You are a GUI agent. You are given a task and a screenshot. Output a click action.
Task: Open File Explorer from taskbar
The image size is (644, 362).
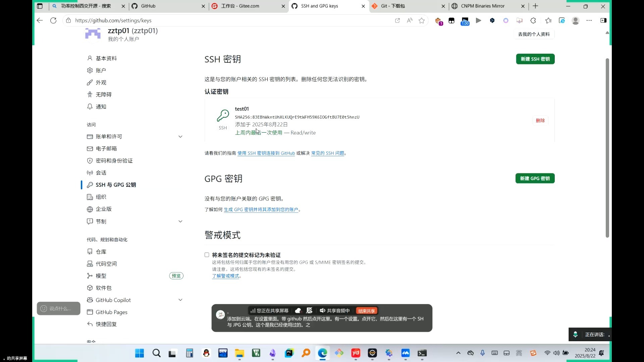point(239,353)
